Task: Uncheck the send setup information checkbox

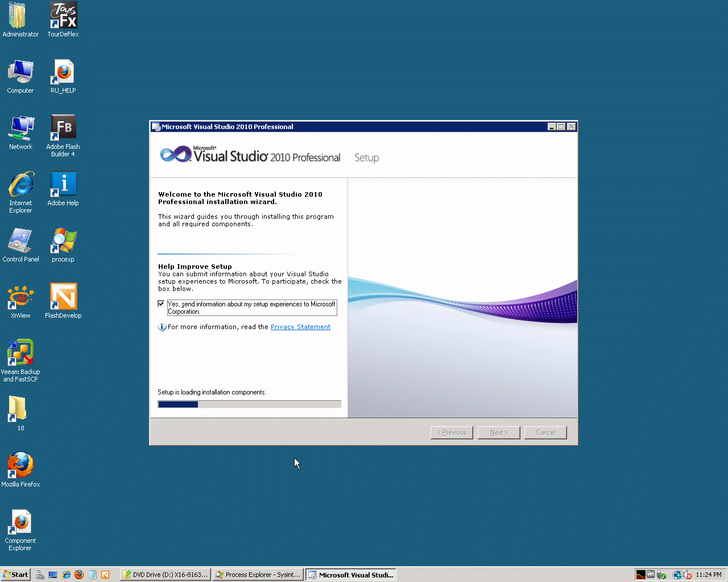Action: click(161, 304)
